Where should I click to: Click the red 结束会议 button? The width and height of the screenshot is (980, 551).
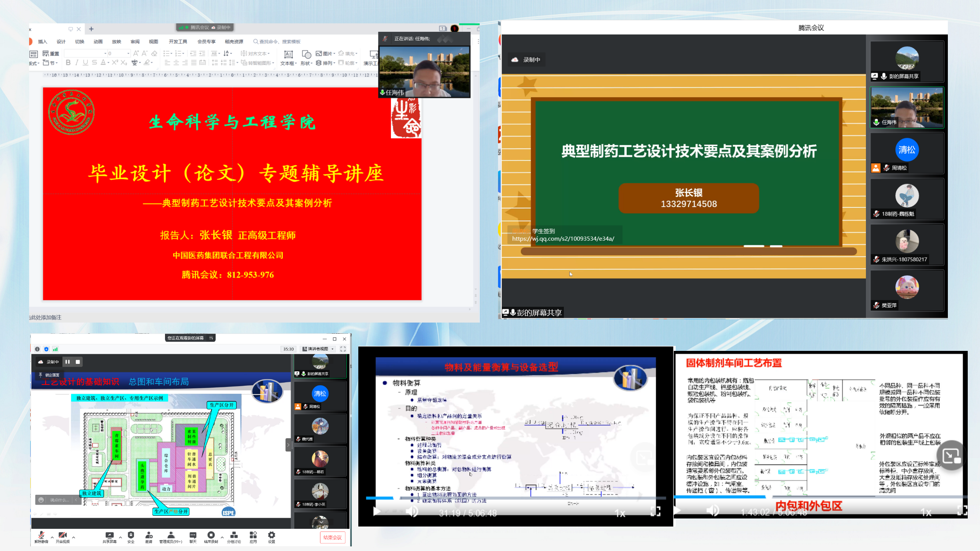point(332,537)
